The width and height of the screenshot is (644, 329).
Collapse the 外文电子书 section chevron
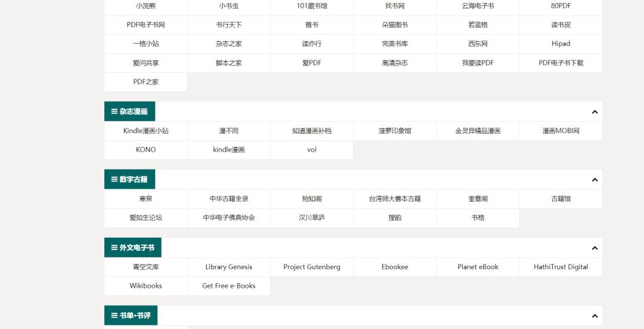(595, 248)
